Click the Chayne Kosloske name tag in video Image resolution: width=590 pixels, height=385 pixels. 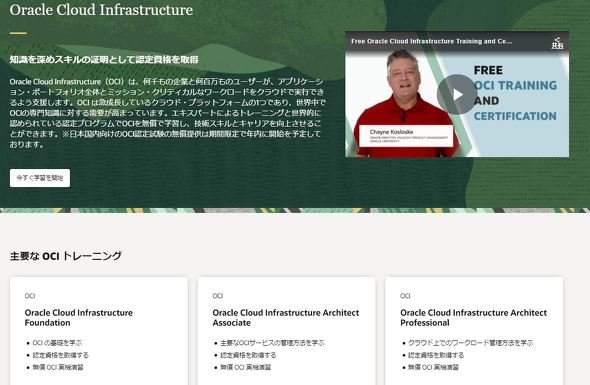pyautogui.click(x=406, y=136)
